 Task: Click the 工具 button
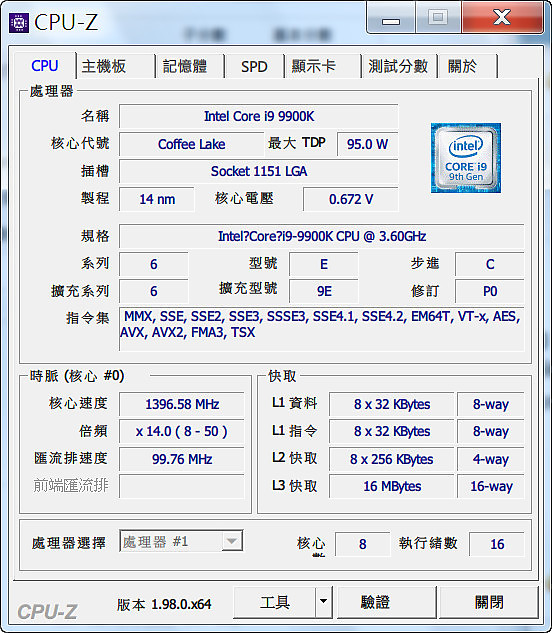click(275, 602)
